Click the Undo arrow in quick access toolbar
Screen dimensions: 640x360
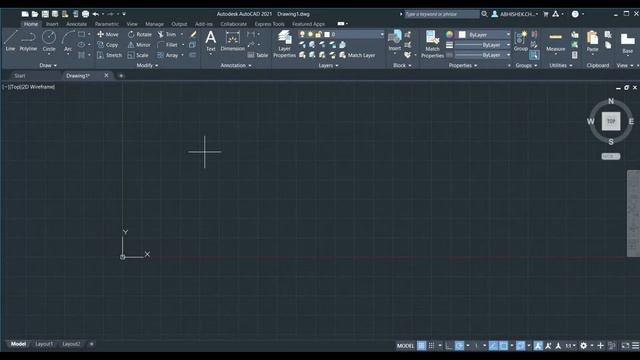96,14
